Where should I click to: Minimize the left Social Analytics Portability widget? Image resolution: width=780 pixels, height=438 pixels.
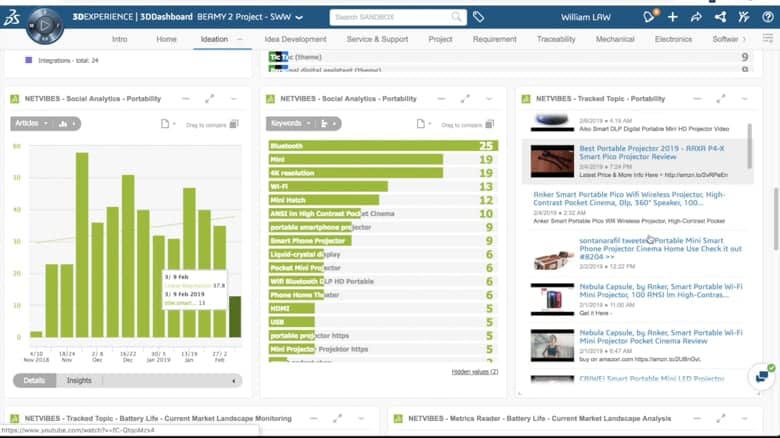pos(186,99)
